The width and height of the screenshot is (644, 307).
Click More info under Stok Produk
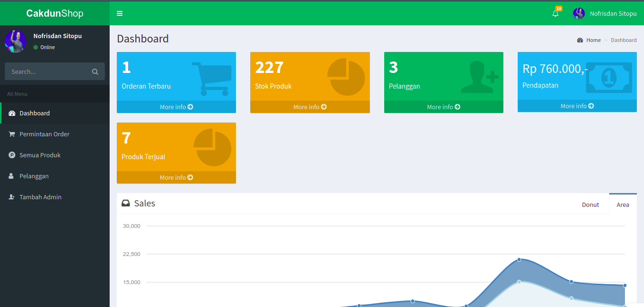(310, 107)
